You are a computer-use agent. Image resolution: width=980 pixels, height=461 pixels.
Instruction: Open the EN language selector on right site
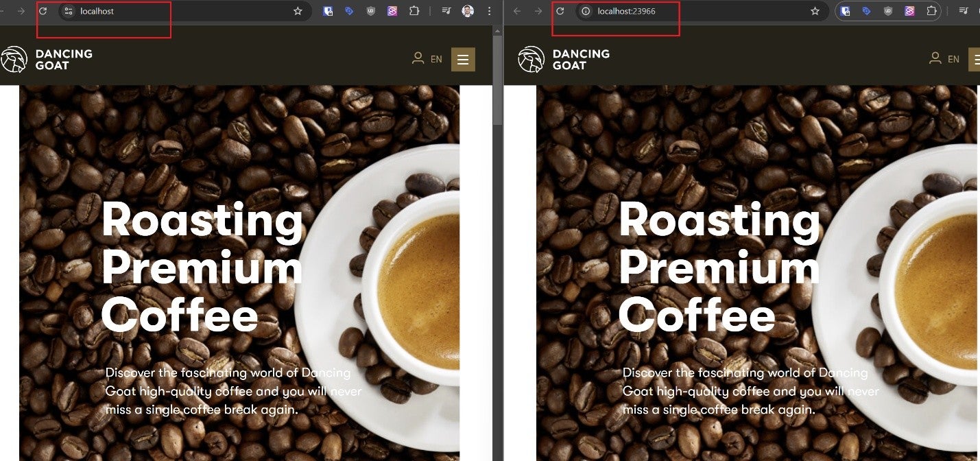[x=953, y=60]
